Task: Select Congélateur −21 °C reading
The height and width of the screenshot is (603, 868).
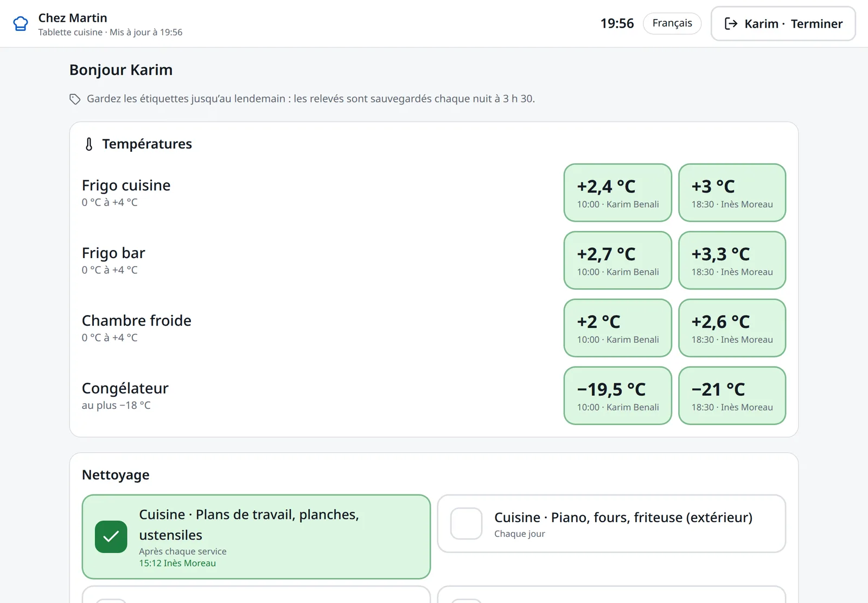Action: coord(732,395)
